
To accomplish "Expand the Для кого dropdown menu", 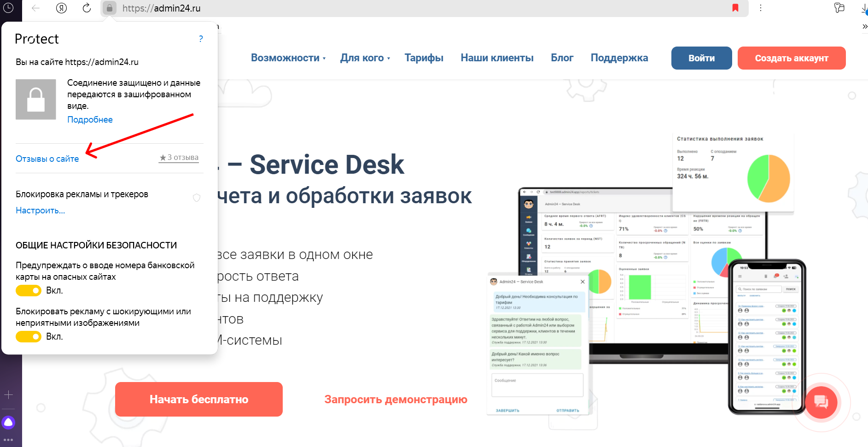I will pyautogui.click(x=365, y=58).
